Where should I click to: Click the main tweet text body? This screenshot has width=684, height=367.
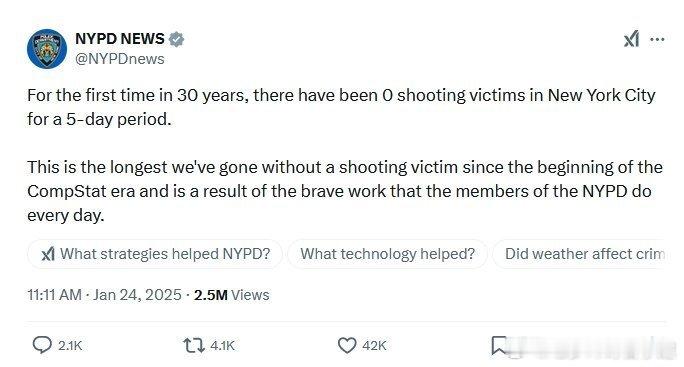(345, 155)
